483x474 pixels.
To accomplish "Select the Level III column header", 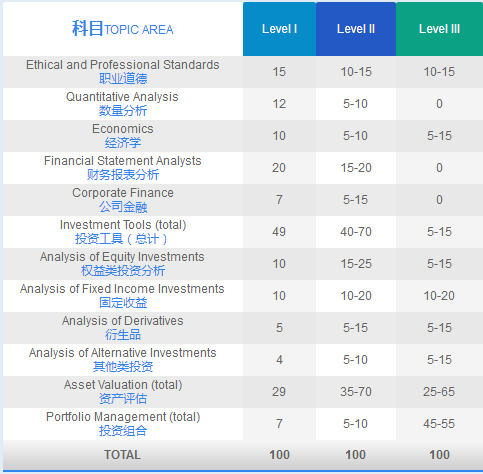I will pyautogui.click(x=439, y=29).
